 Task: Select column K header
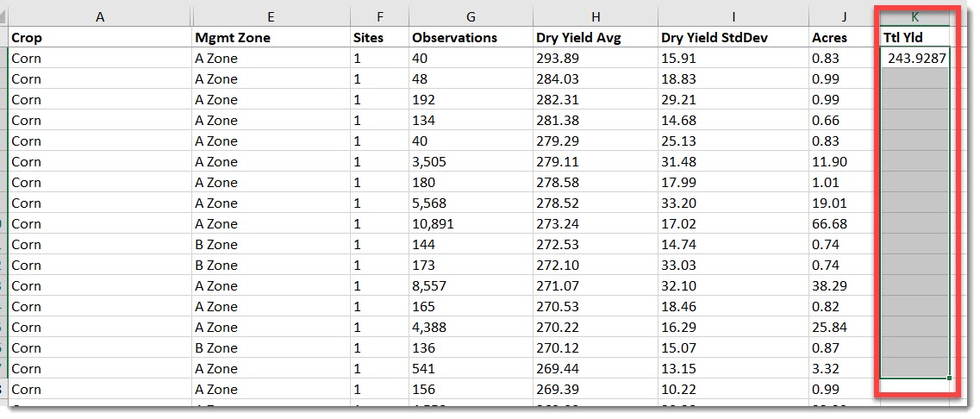coord(914,16)
